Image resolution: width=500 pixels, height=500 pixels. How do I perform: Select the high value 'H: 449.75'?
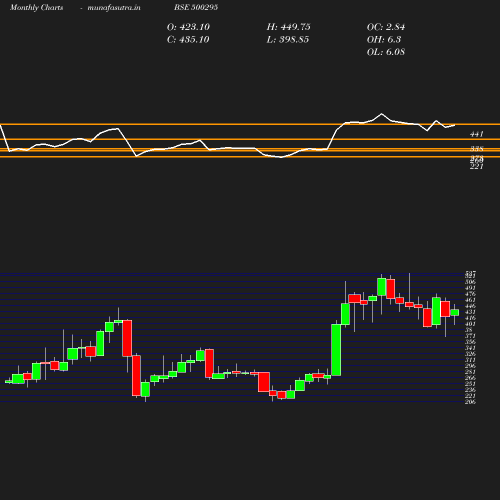click(x=288, y=27)
